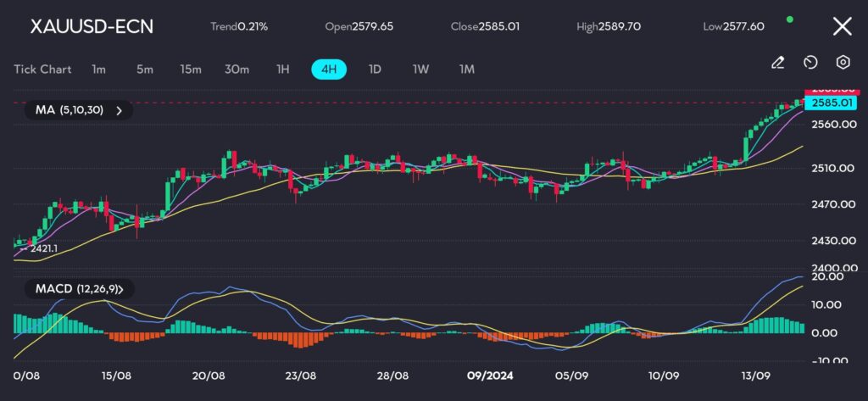Switch to 1H timeframe

283,69
